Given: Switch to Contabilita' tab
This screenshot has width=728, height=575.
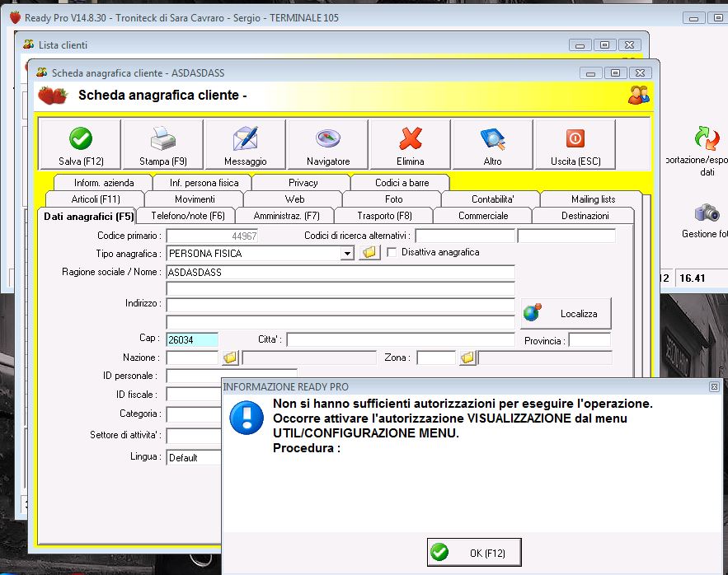Looking at the screenshot, I should 492,199.
